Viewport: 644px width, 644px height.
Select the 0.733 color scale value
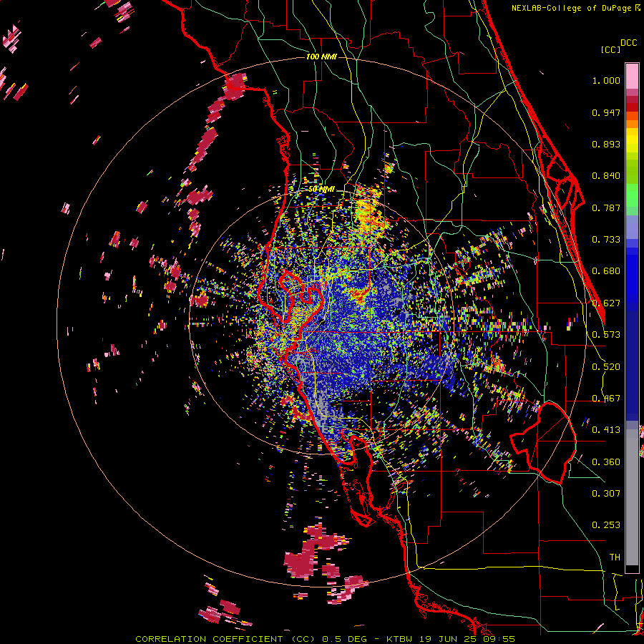(606, 240)
